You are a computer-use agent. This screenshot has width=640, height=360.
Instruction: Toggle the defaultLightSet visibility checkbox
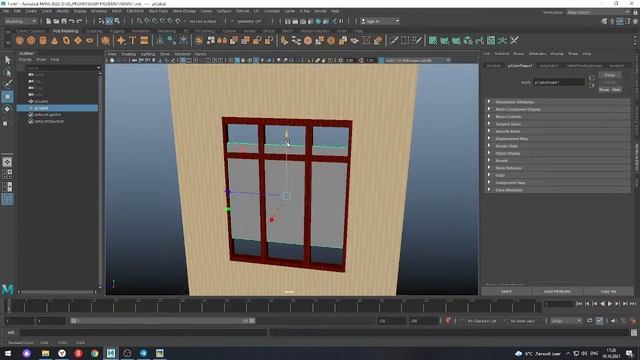(31, 115)
